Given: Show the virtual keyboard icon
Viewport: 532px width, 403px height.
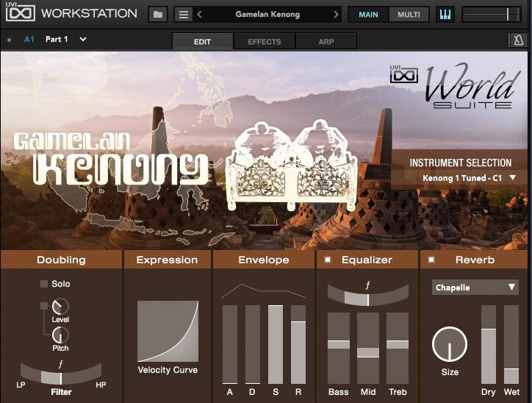Looking at the screenshot, I should pyautogui.click(x=445, y=15).
